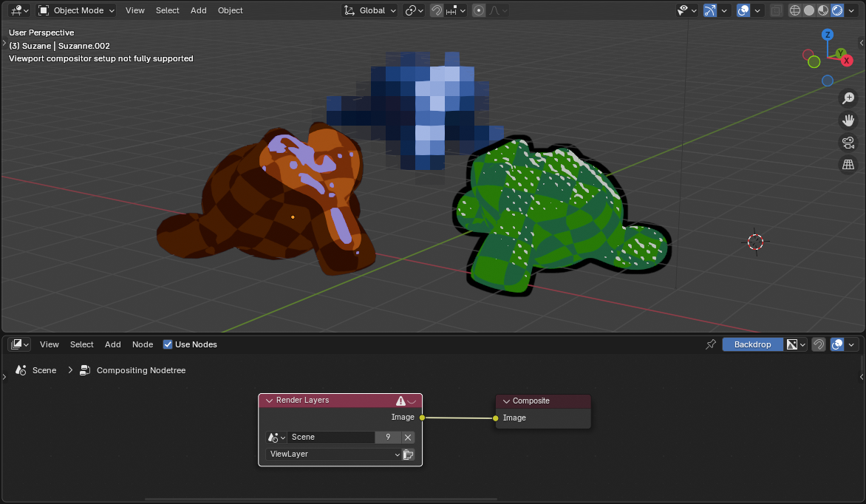Toggle viewport overlays
This screenshot has height=504, width=866.
click(x=743, y=10)
